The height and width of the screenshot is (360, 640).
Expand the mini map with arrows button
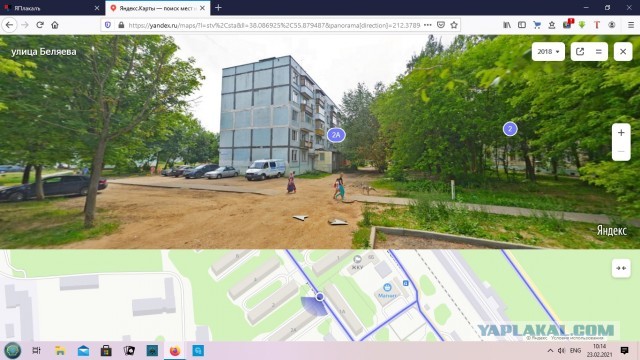click(x=621, y=268)
